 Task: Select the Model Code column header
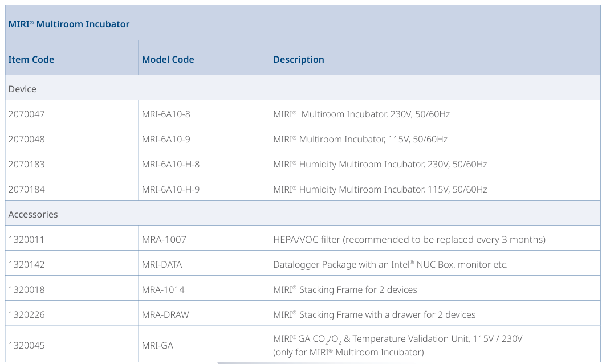coord(168,59)
